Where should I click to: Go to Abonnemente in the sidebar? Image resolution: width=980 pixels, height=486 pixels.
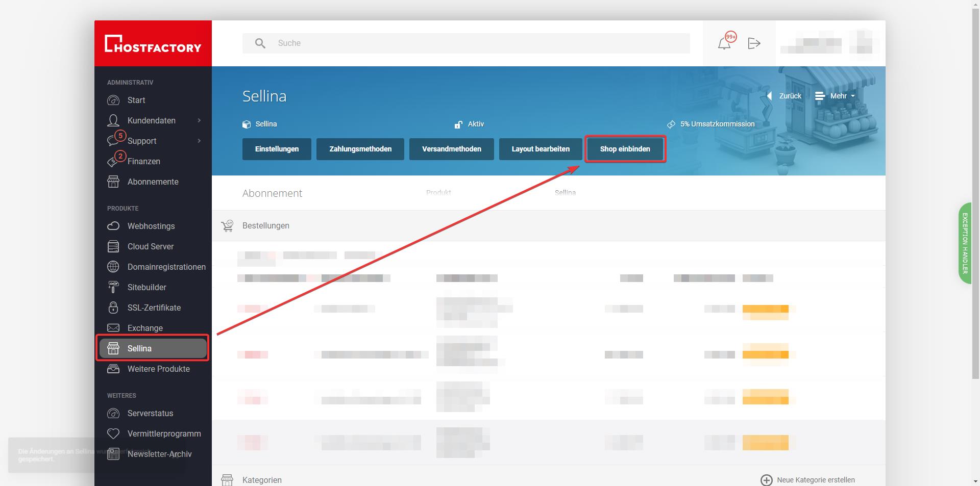click(x=153, y=182)
